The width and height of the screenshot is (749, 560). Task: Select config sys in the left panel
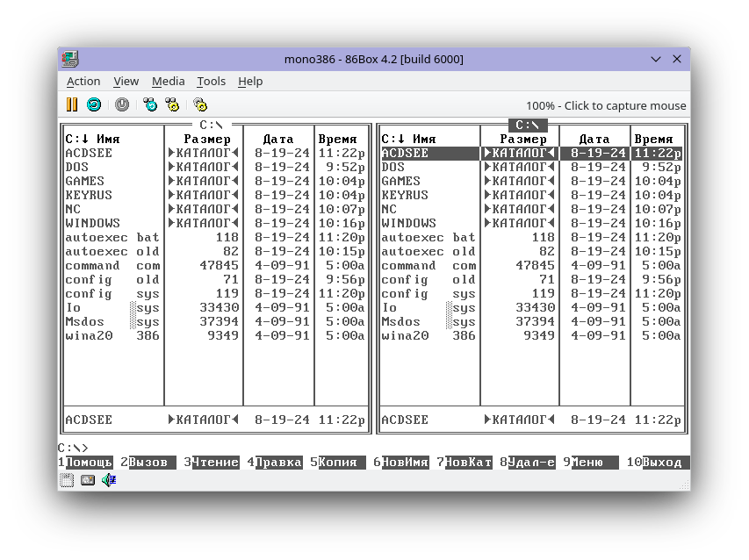(x=215, y=294)
